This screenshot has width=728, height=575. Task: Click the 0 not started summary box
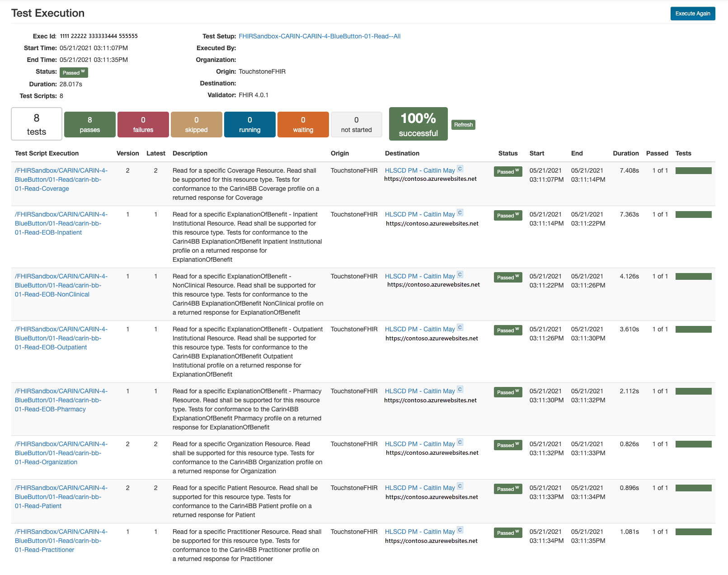[x=356, y=124]
